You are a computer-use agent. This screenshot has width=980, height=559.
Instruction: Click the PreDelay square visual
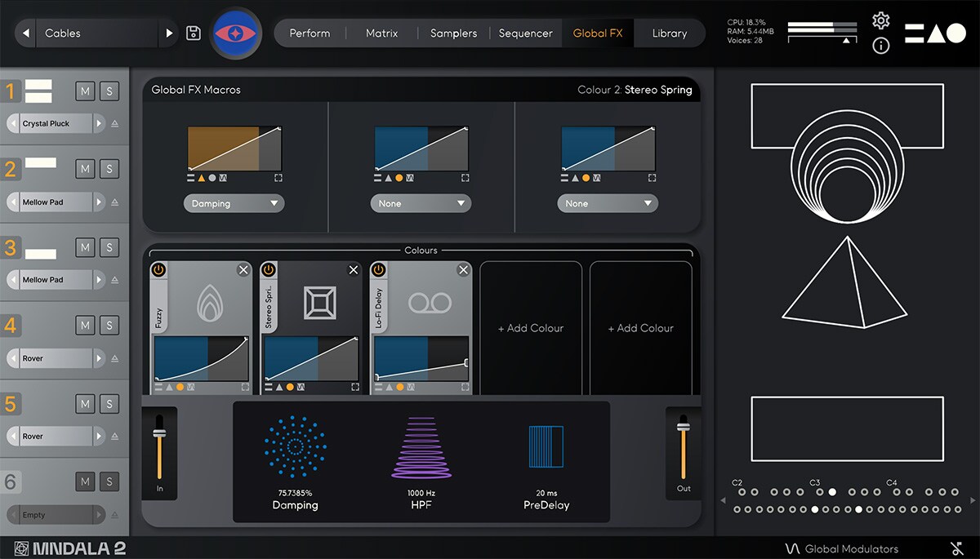[546, 446]
